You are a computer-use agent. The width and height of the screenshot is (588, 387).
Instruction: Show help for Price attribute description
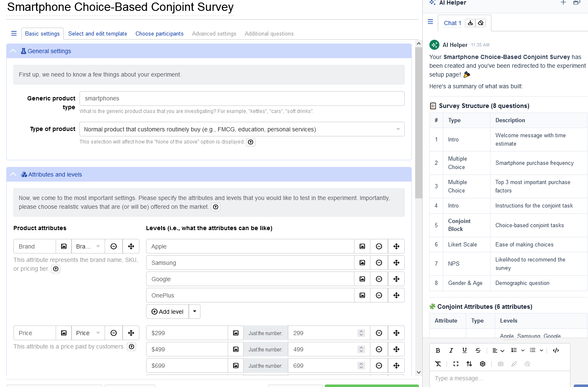point(131,347)
